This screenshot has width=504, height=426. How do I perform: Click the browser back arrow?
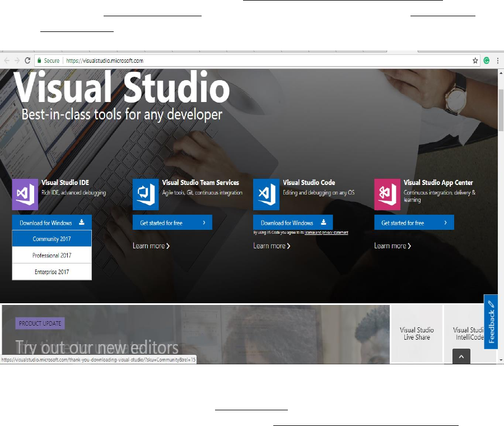[x=7, y=61]
